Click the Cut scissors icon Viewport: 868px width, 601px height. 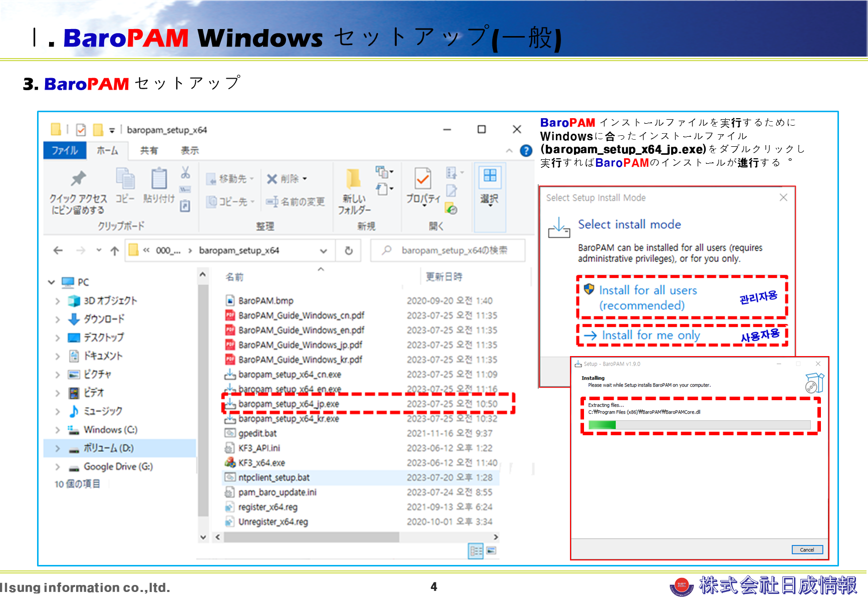point(185,173)
